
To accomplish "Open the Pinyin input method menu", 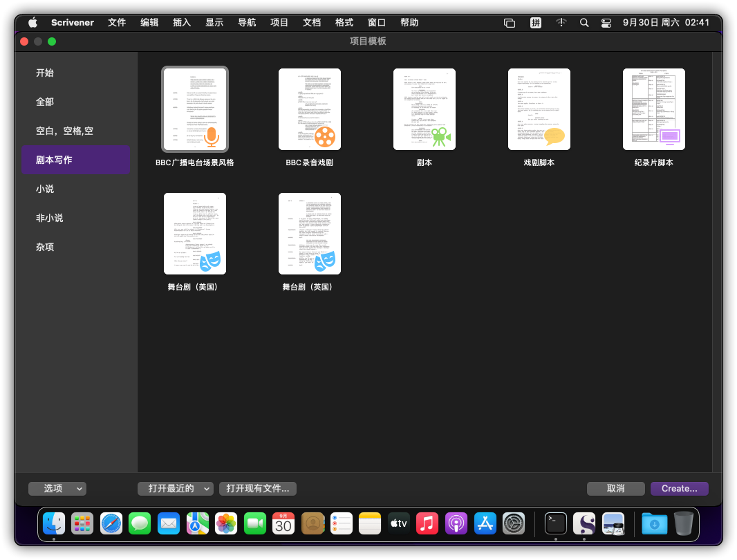I will click(x=535, y=23).
